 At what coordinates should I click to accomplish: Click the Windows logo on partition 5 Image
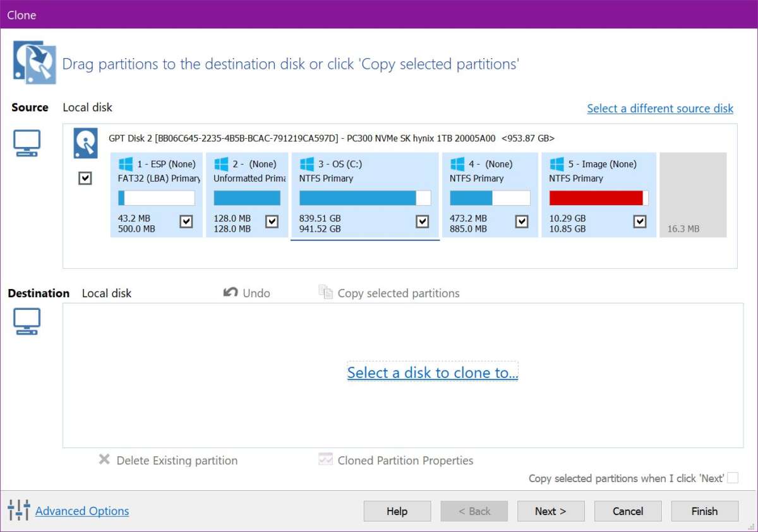(x=556, y=164)
